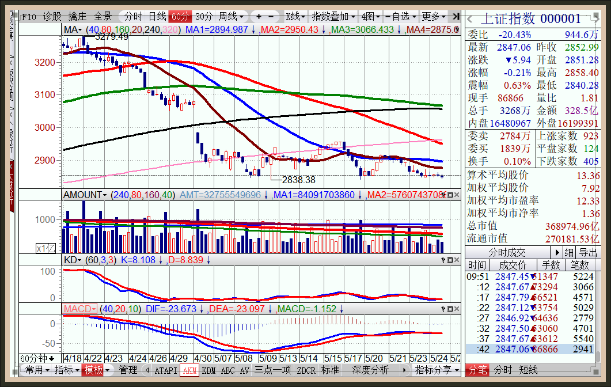This screenshot has width=611, height=387.
Task: Maximize the KD sub-chart panel
Action: [450, 260]
